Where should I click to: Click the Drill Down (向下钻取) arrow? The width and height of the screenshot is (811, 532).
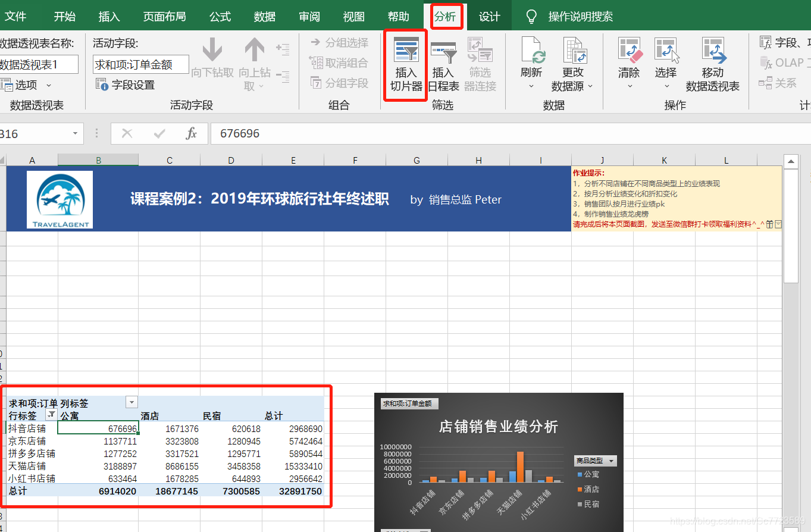point(212,50)
